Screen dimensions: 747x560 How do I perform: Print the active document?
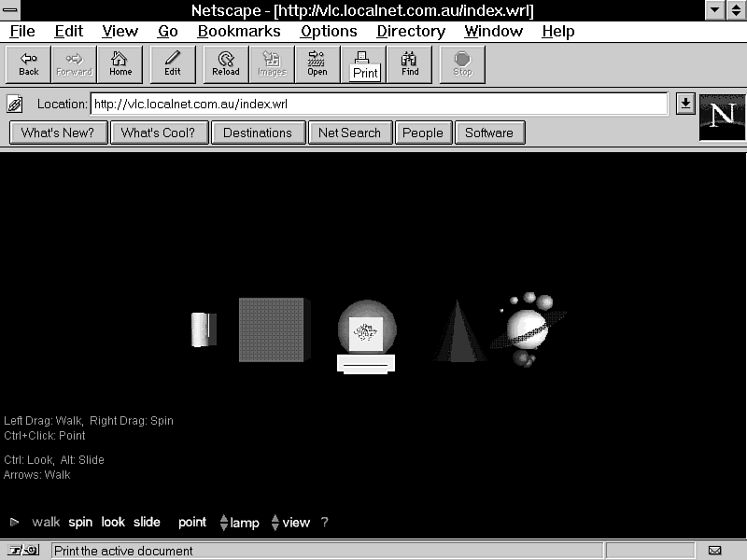[x=363, y=64]
